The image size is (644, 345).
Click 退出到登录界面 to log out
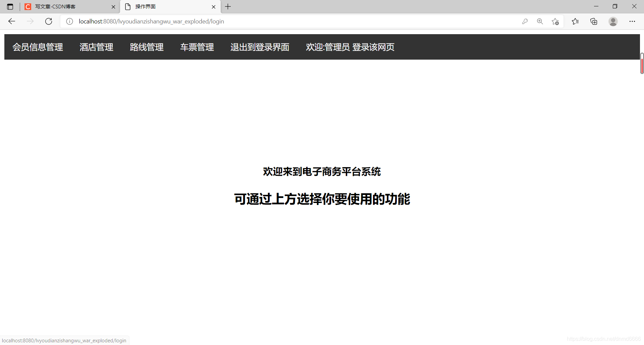tap(260, 47)
